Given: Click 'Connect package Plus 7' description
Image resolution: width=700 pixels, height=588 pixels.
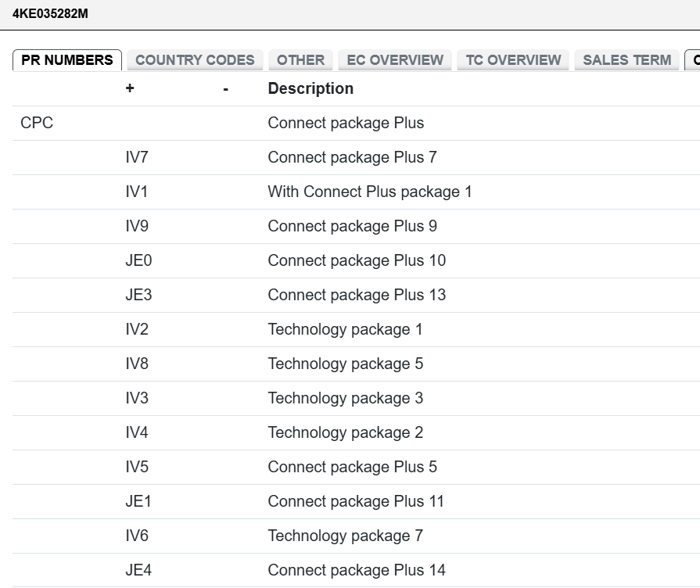Looking at the screenshot, I should (352, 157).
